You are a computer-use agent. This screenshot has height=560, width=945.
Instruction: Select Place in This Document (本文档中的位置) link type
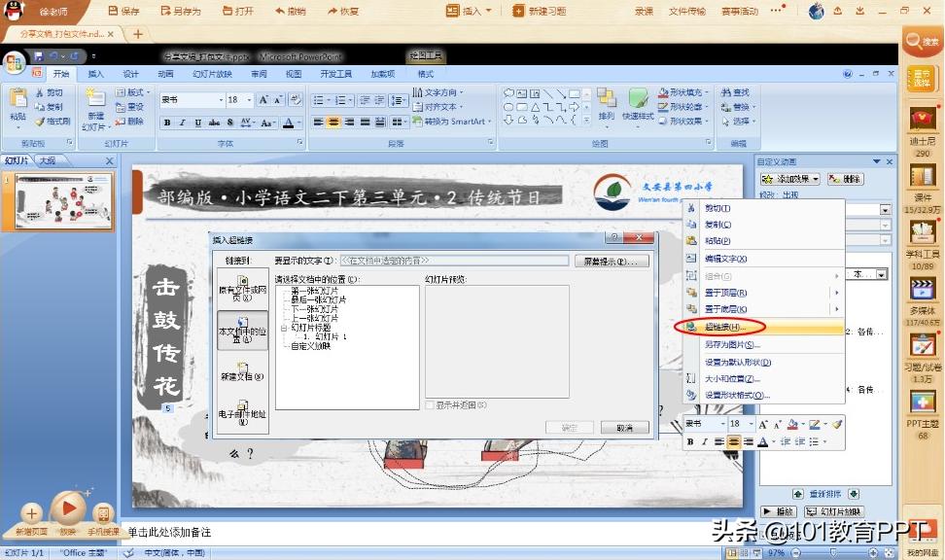click(242, 330)
